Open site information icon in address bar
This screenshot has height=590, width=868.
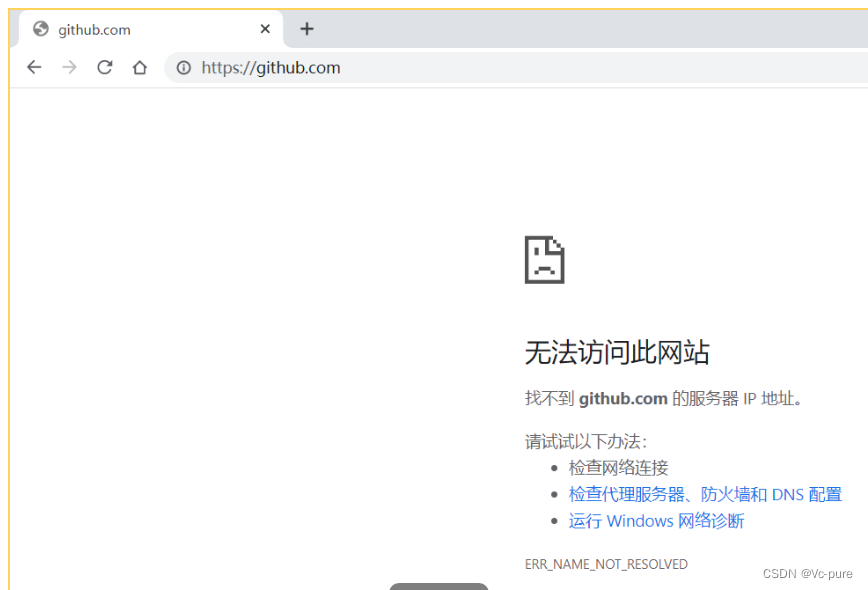pyautogui.click(x=184, y=68)
